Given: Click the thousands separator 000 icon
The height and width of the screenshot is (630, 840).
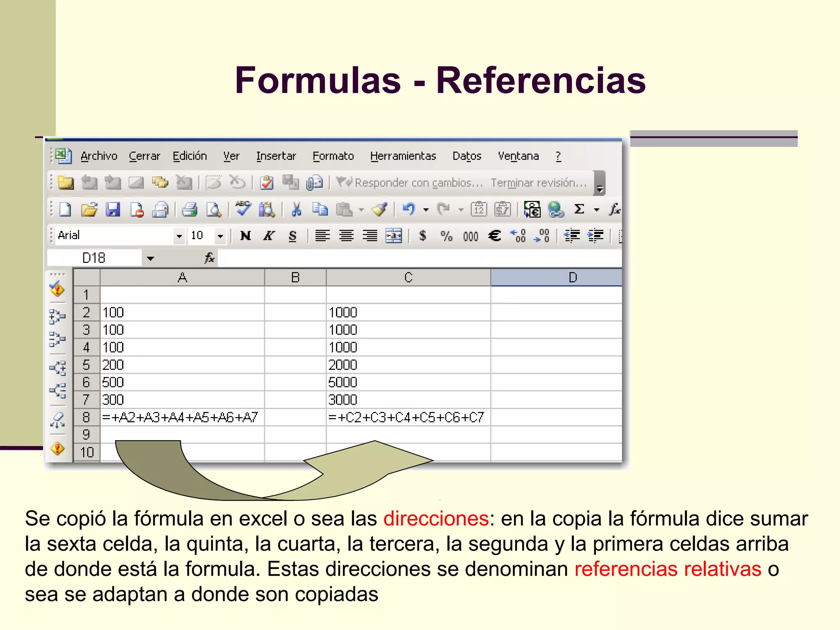Looking at the screenshot, I should (470, 236).
